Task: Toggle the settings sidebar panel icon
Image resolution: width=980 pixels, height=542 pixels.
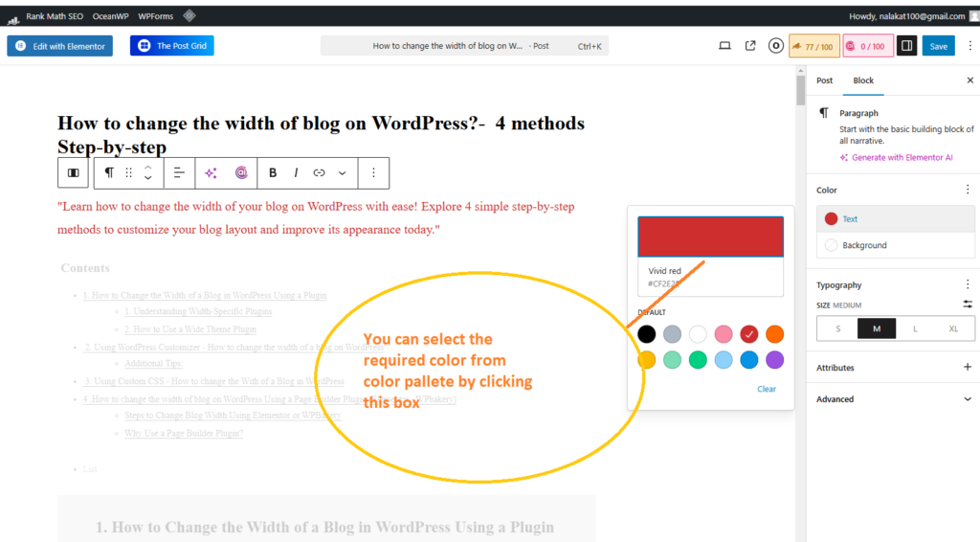Action: [x=907, y=46]
